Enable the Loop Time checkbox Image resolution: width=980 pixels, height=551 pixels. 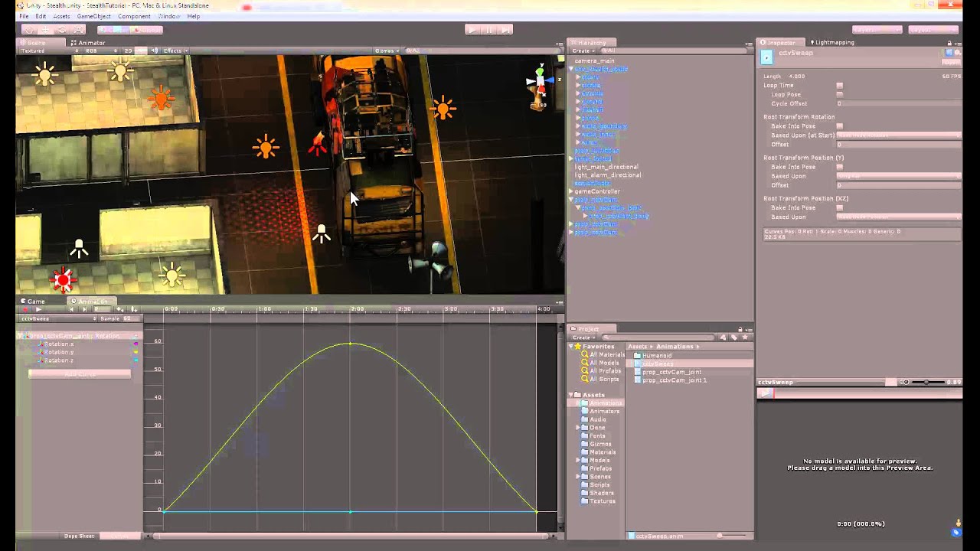(840, 86)
